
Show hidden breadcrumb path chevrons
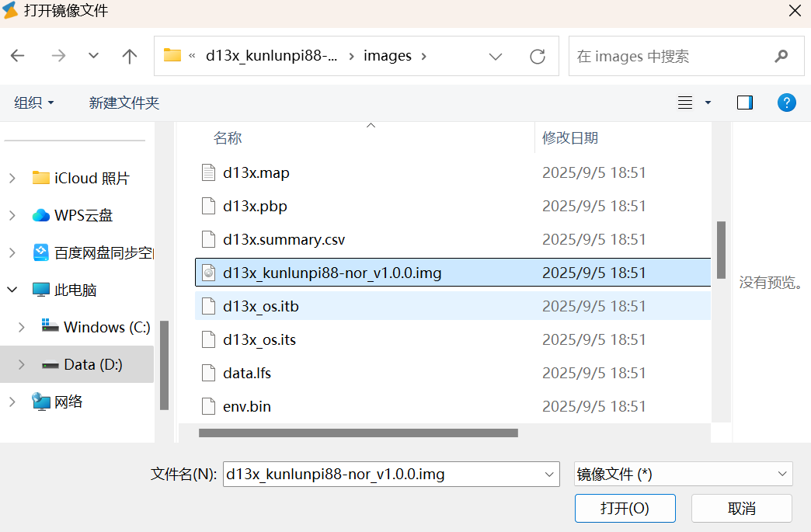tap(192, 56)
